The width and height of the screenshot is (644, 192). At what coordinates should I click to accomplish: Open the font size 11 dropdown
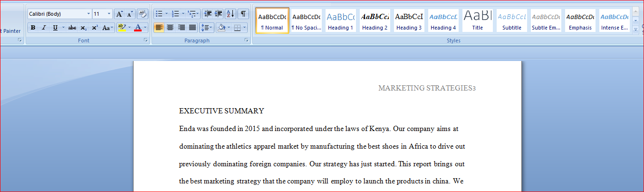[x=109, y=14]
